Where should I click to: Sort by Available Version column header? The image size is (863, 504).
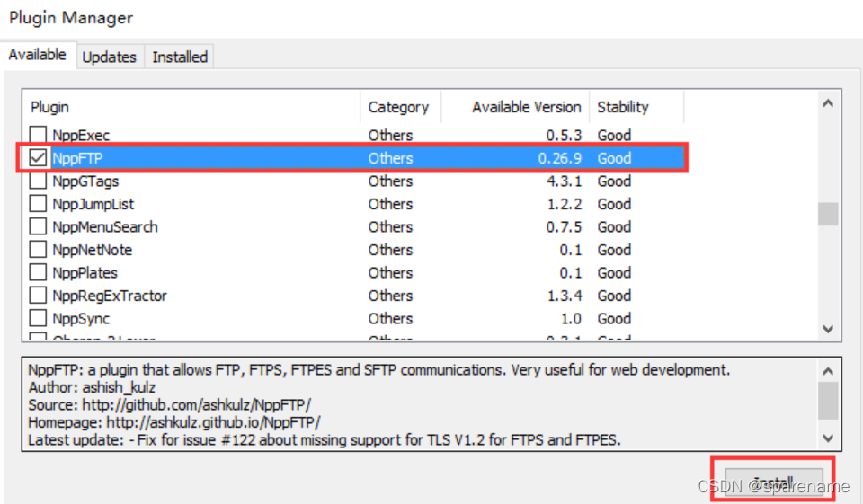tap(516, 107)
